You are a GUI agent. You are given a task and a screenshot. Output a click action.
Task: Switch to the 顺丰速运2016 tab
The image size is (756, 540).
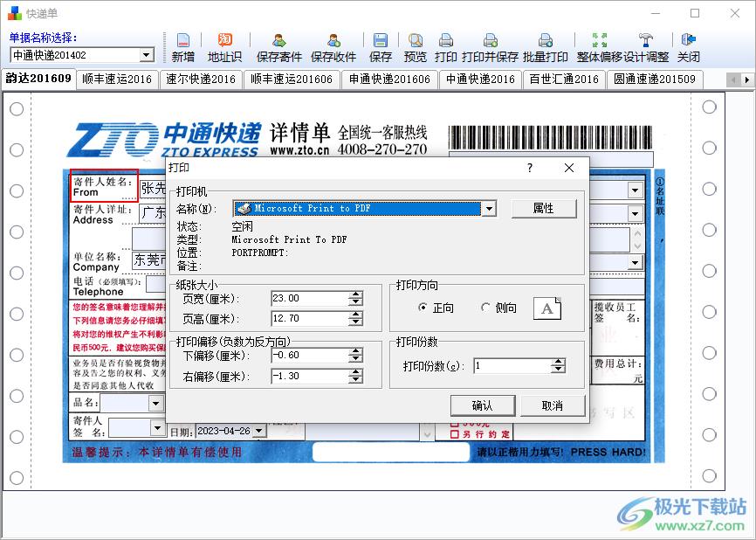tap(117, 79)
